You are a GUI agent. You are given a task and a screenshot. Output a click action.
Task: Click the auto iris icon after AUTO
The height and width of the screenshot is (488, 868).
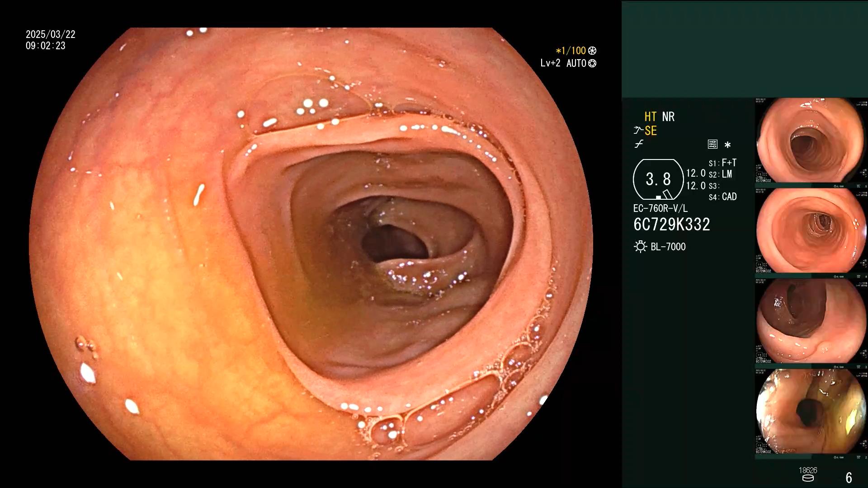pos(592,63)
